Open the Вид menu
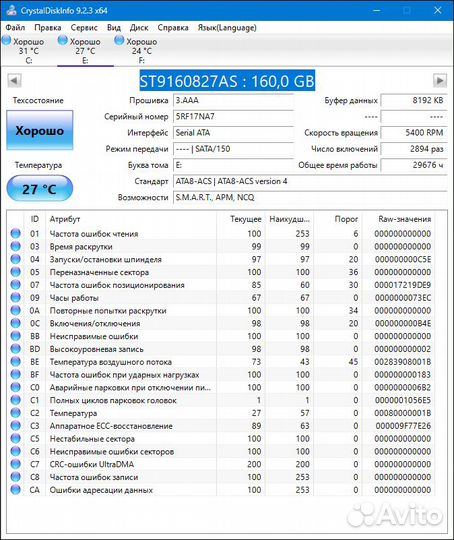454x540 pixels. click(x=114, y=28)
